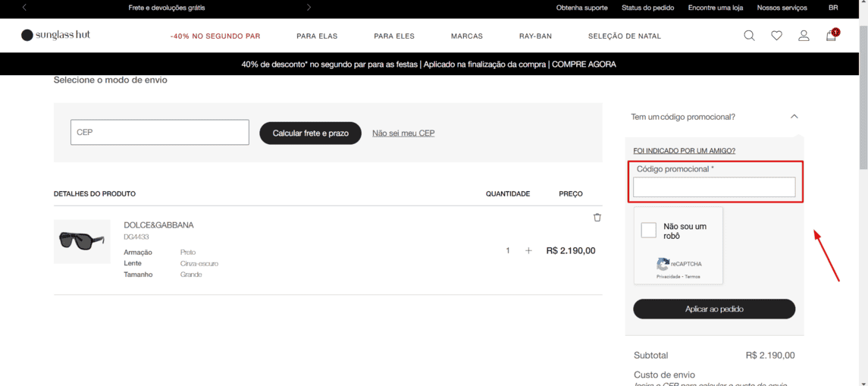The width and height of the screenshot is (868, 386).
Task: Open the 'RAY-BAN' menu
Action: 535,36
